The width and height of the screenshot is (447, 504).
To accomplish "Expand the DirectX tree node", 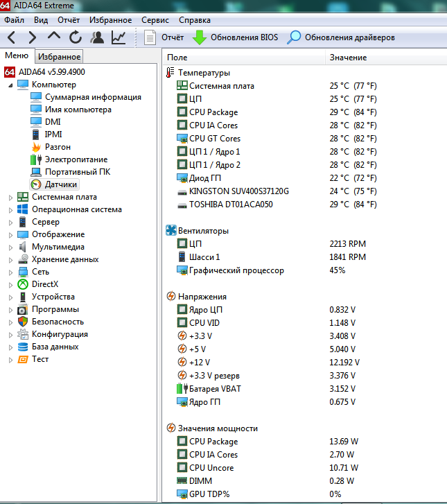I will click(10, 284).
